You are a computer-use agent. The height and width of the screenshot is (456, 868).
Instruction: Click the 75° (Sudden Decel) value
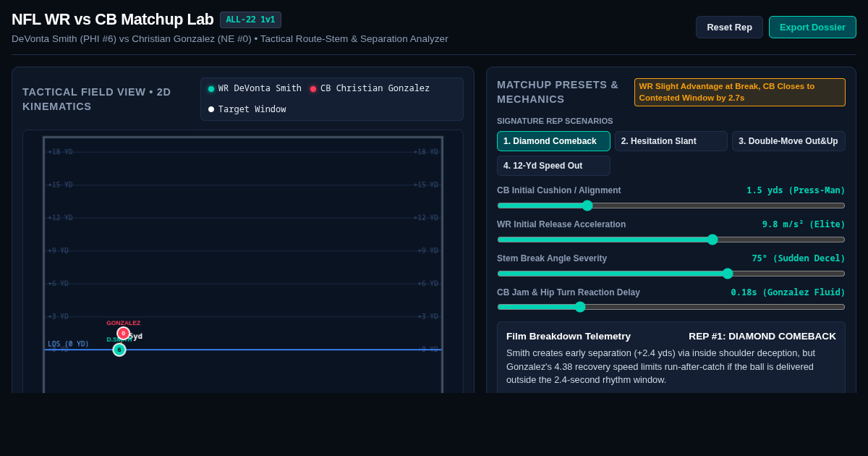(x=799, y=258)
